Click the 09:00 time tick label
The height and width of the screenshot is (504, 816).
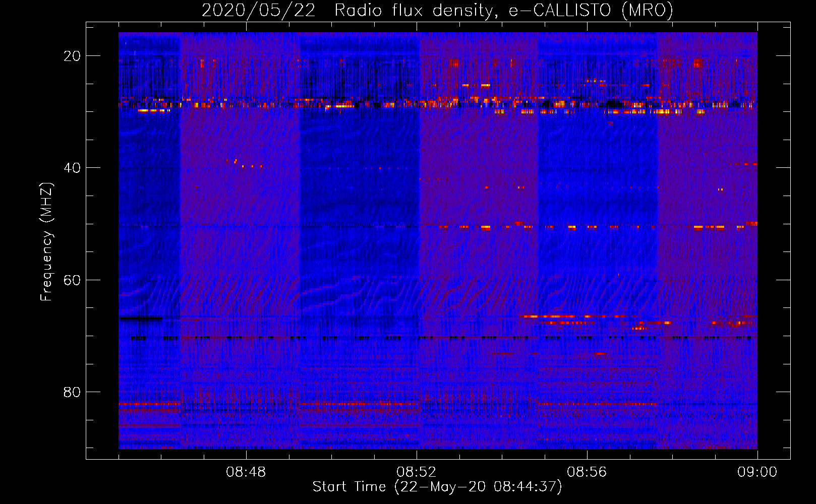pos(757,472)
